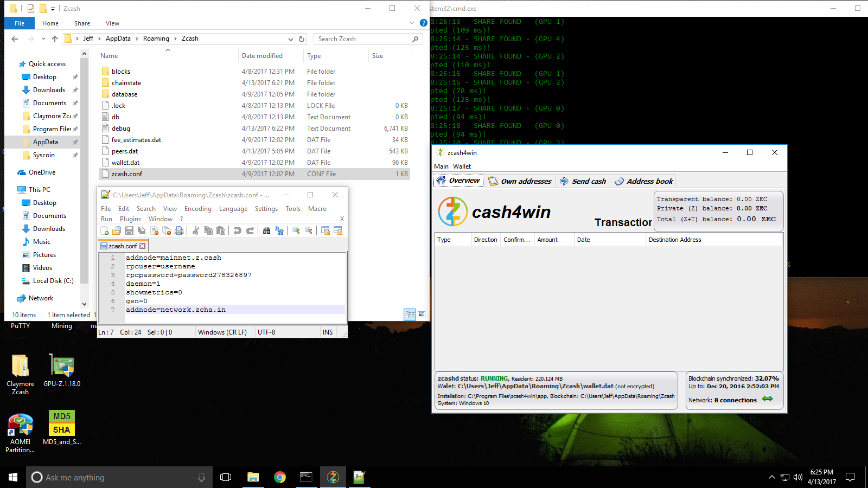Open Find with the binoculars icon
The image size is (868, 488).
[266, 231]
